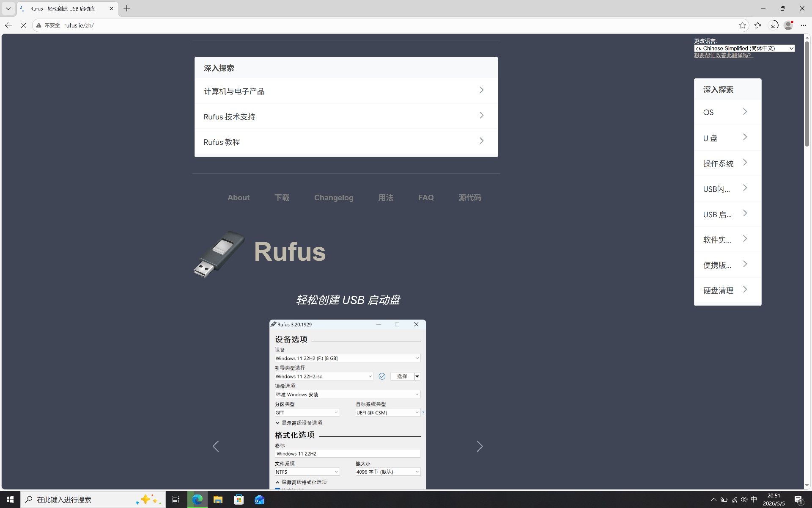The image size is (812, 508).
Task: Expand Rufus 技术支持 row
Action: pyautogui.click(x=346, y=116)
